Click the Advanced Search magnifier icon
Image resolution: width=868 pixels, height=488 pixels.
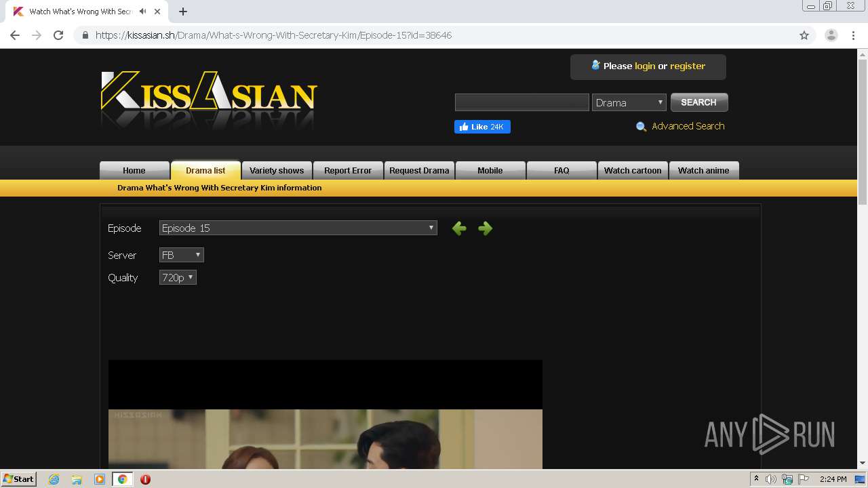[x=641, y=127]
